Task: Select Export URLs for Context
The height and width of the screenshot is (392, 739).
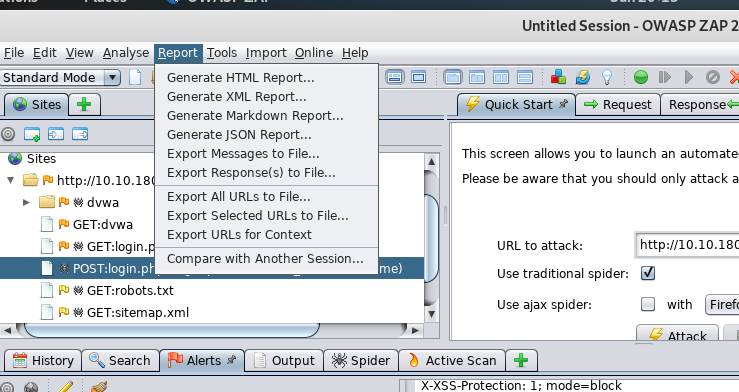Action: click(266, 235)
